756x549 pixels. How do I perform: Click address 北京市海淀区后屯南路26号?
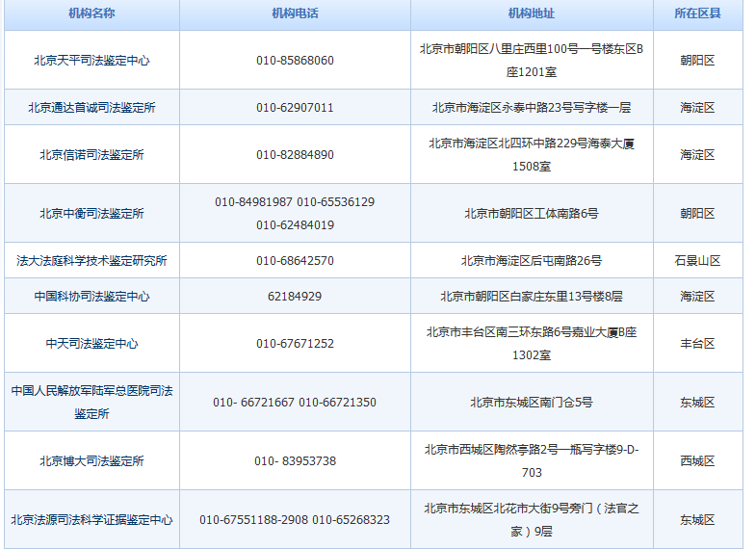click(x=532, y=261)
